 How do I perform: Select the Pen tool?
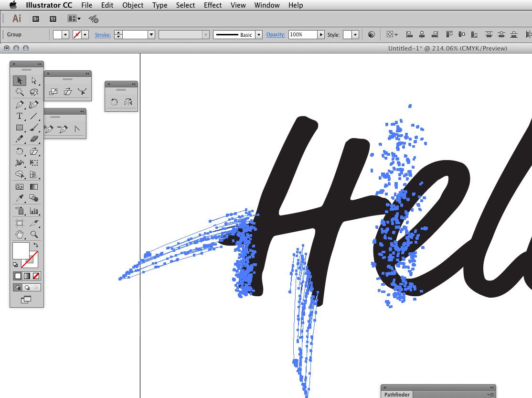click(x=19, y=104)
